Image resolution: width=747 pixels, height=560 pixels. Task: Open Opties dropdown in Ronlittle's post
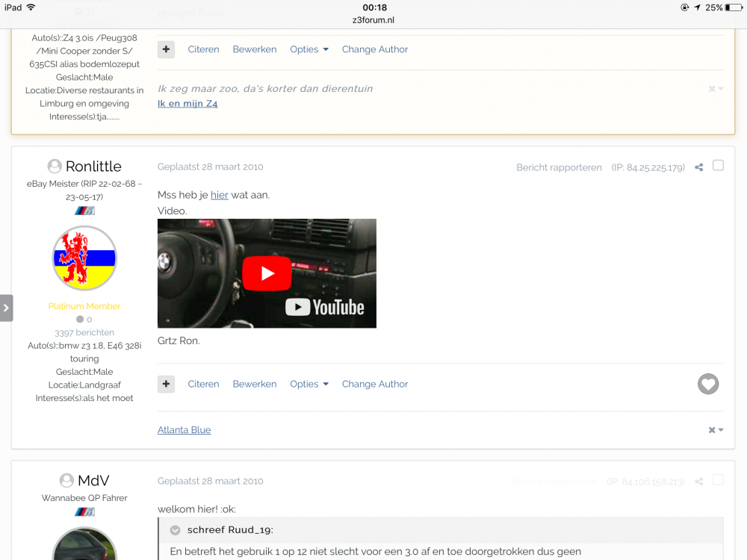click(x=309, y=384)
